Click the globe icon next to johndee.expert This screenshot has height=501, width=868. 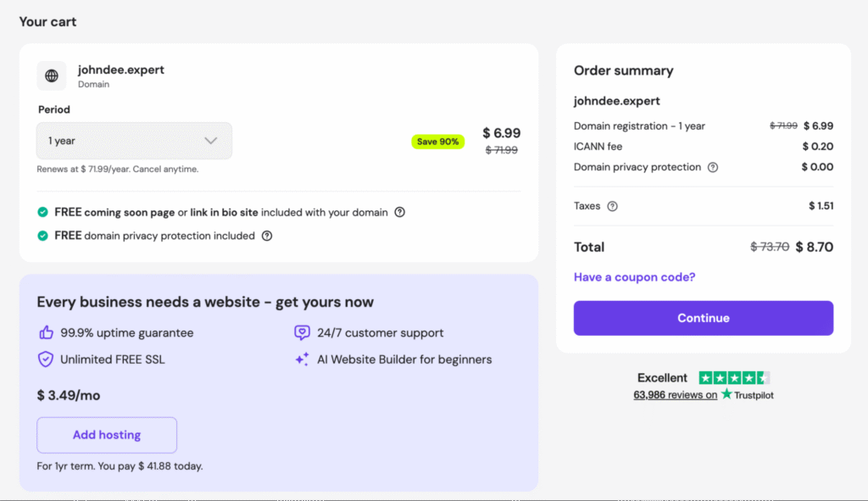(52, 75)
